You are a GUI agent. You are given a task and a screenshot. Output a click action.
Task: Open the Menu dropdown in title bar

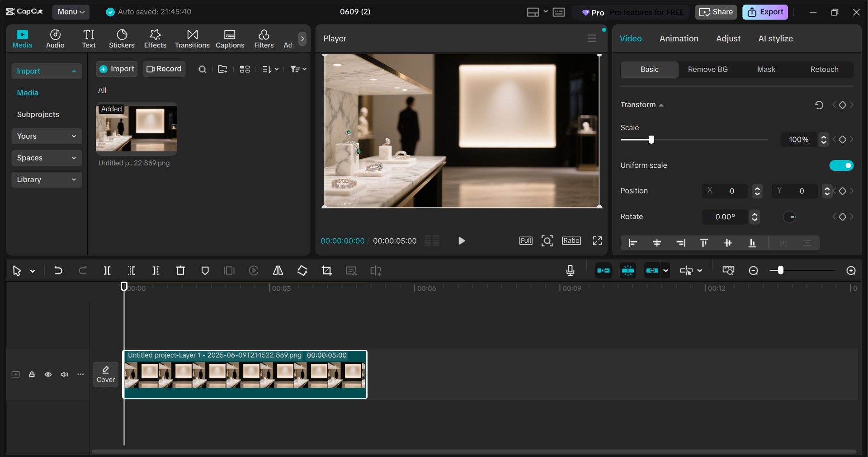[71, 12]
